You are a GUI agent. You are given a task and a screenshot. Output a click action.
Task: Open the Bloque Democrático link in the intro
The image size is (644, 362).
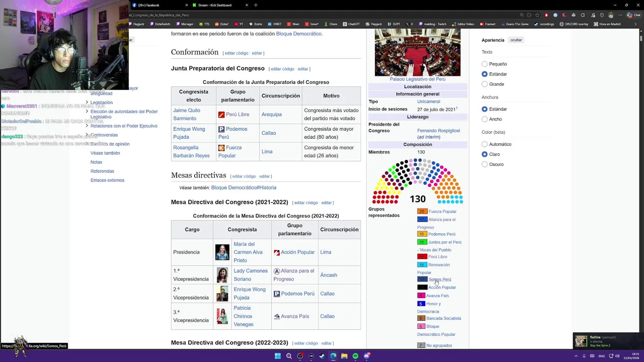click(x=298, y=34)
